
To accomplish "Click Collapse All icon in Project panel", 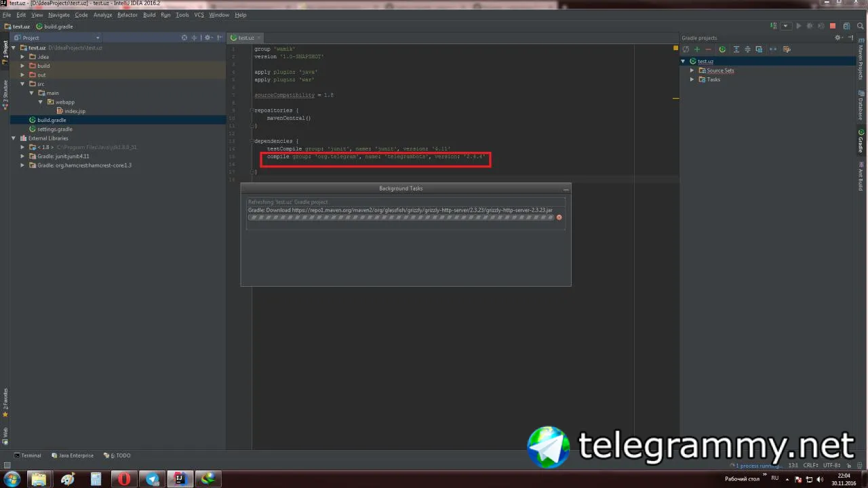I will tap(194, 38).
